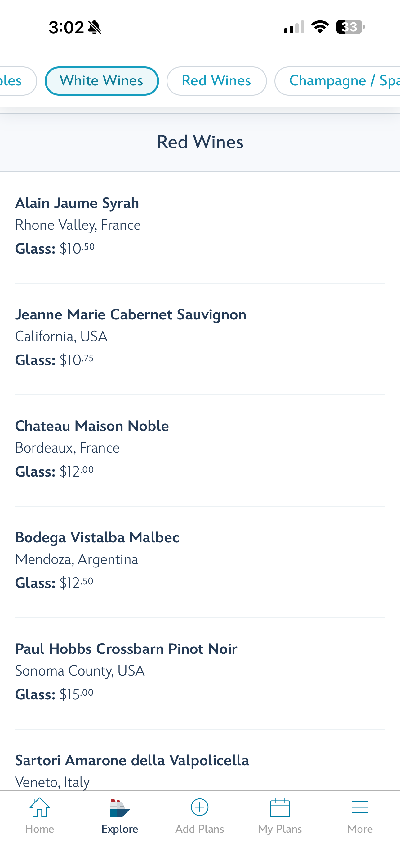Tap the cellular signal strength icon
The height and width of the screenshot is (868, 400).
[x=294, y=27]
